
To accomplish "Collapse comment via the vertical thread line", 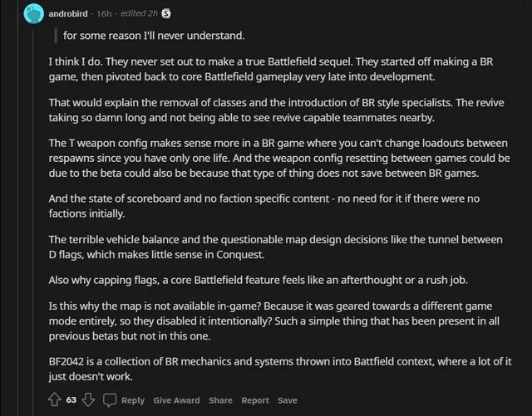I will click(35, 208).
